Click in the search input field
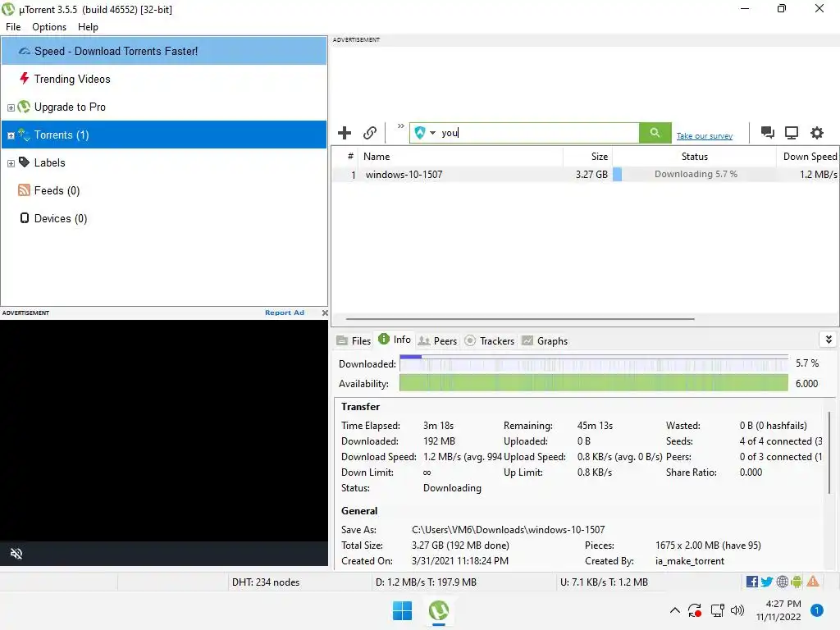This screenshot has width=840, height=630. 538,133
